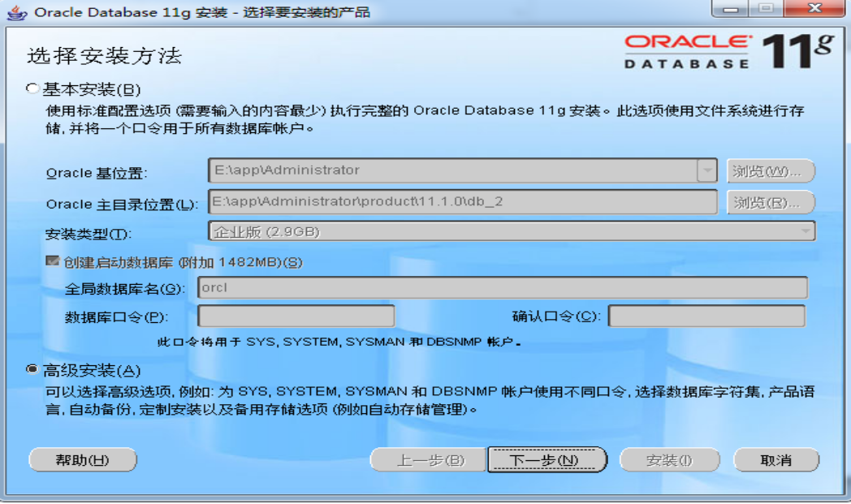Click the 确认口令(C) password field
The width and height of the screenshot is (851, 504).
[706, 316]
